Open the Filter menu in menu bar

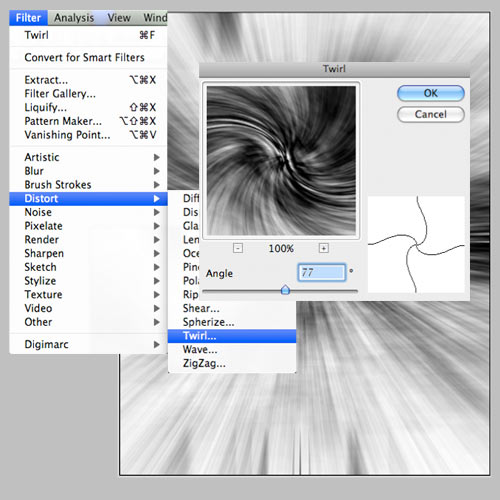(28, 18)
